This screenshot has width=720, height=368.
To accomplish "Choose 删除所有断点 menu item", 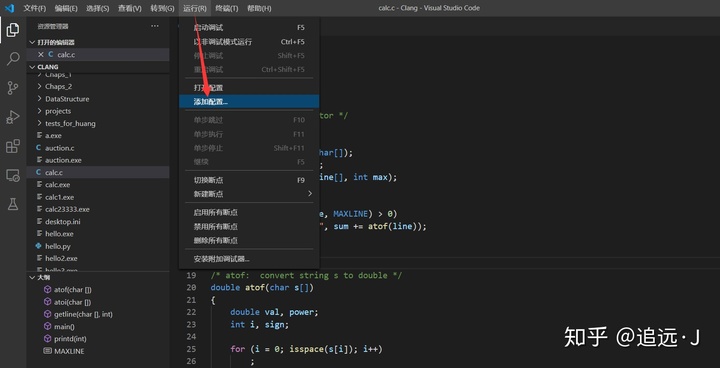I will 249,240.
